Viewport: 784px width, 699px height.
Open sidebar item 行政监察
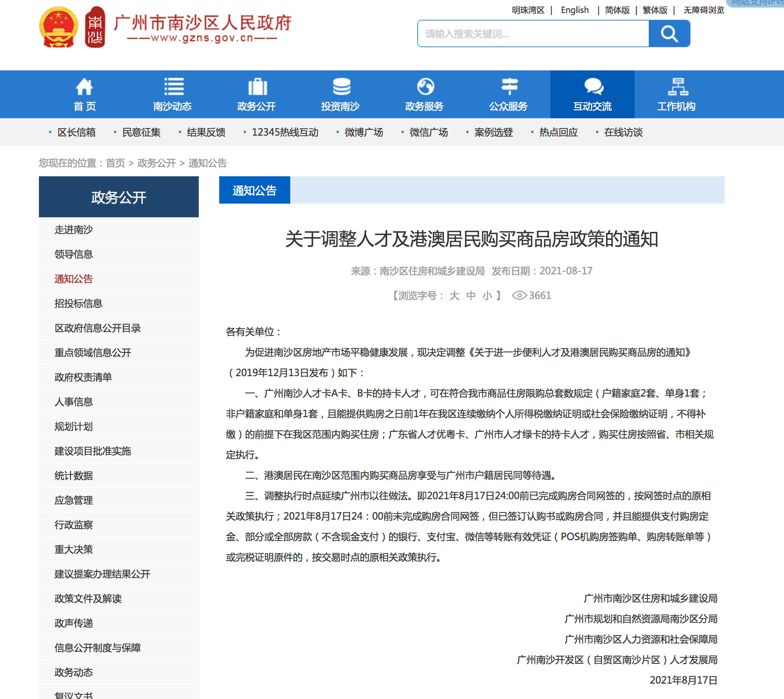point(74,525)
